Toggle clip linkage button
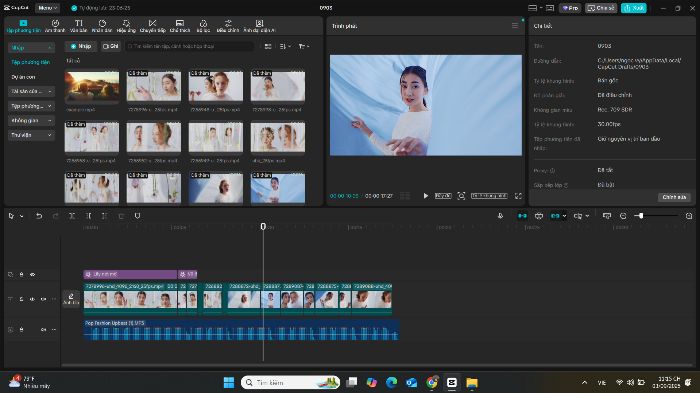 pyautogui.click(x=555, y=216)
